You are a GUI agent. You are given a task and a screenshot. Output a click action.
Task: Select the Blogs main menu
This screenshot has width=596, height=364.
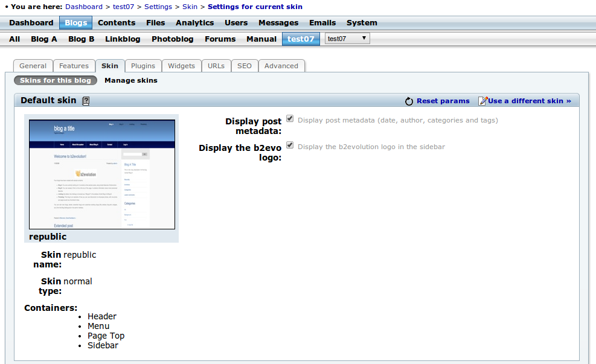click(x=75, y=23)
